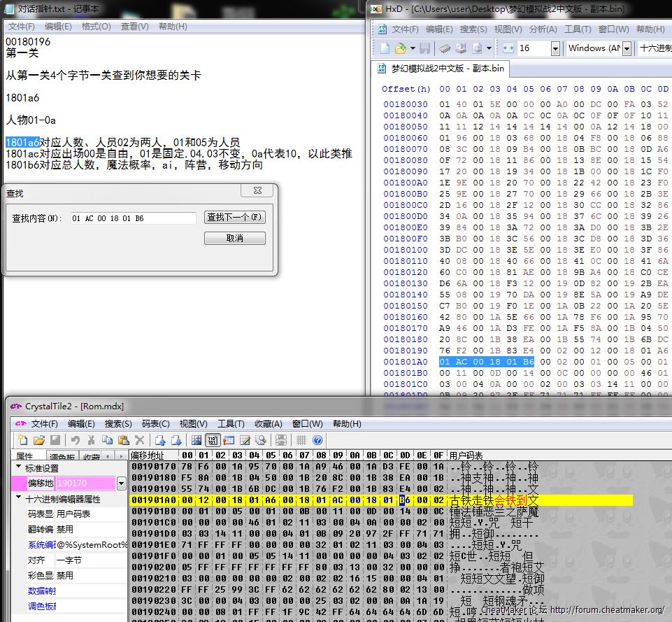Click the 查找下一个(F) button
The width and height of the screenshot is (672, 622).
coord(234,218)
